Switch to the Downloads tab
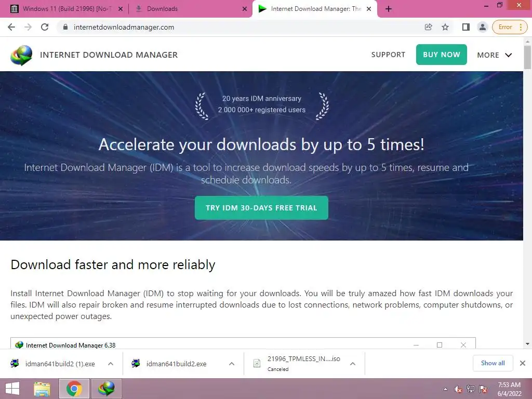532x399 pixels. tap(162, 9)
